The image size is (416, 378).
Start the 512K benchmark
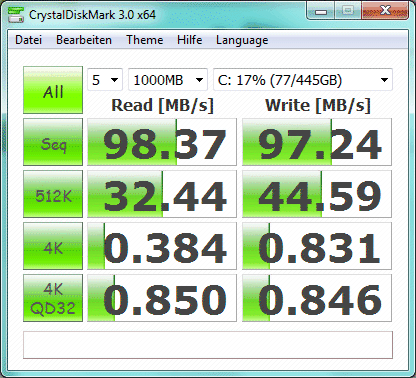coord(53,194)
